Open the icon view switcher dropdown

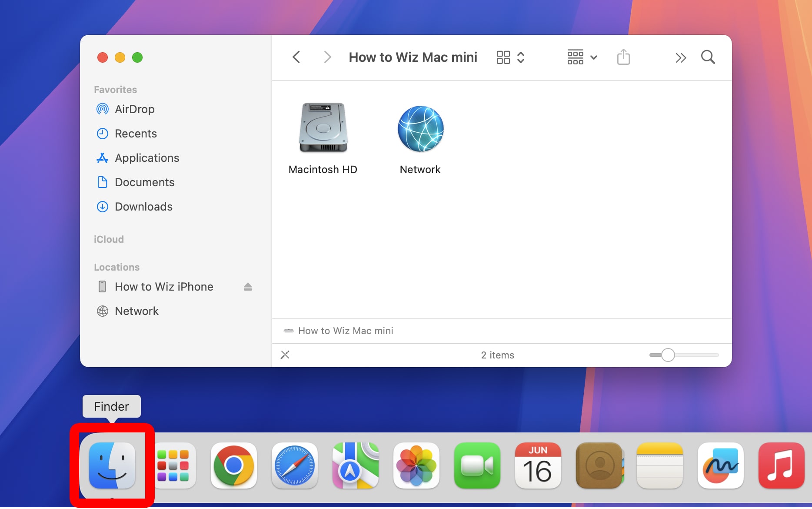pos(510,57)
